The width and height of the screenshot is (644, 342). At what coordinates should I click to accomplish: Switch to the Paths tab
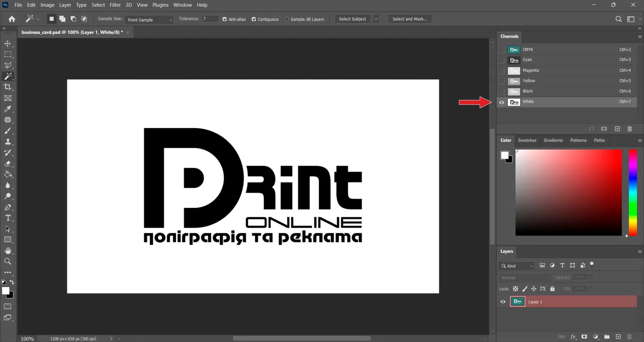tap(599, 140)
